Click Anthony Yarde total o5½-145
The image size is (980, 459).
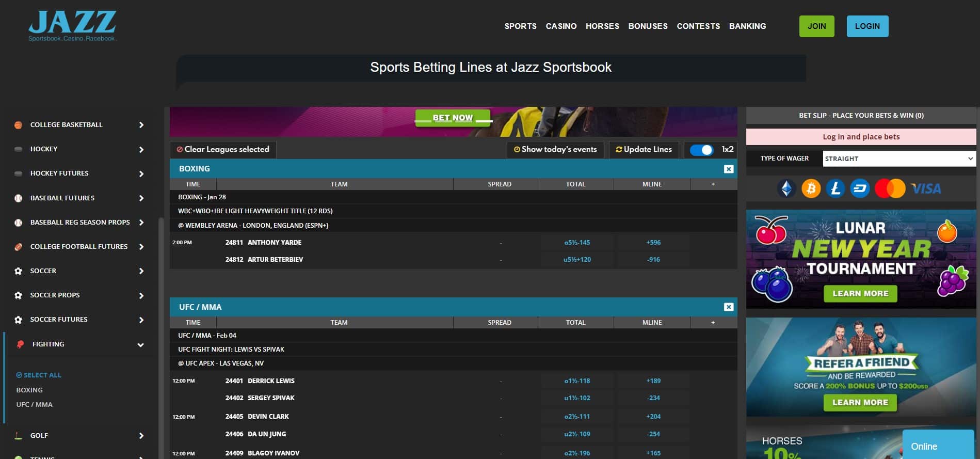click(x=577, y=243)
